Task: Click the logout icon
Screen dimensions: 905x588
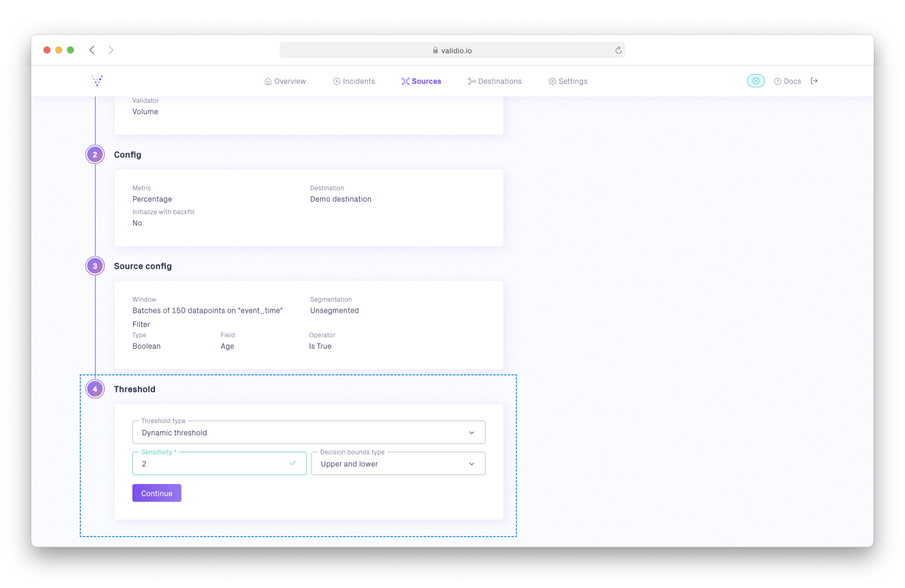Action: point(814,81)
